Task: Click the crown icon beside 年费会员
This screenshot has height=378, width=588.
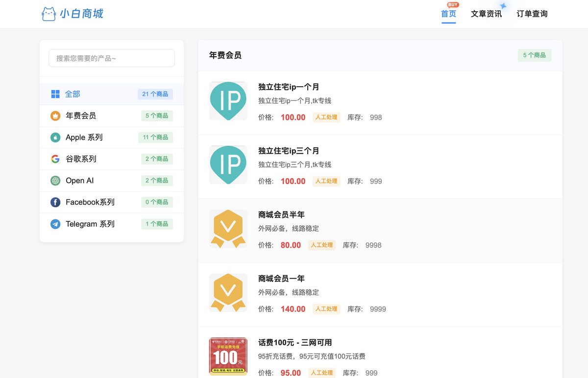Action: [55, 116]
